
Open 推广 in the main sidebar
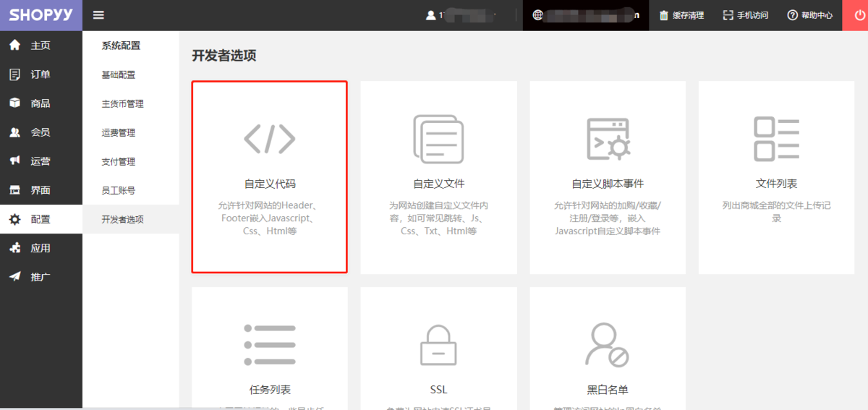click(41, 277)
